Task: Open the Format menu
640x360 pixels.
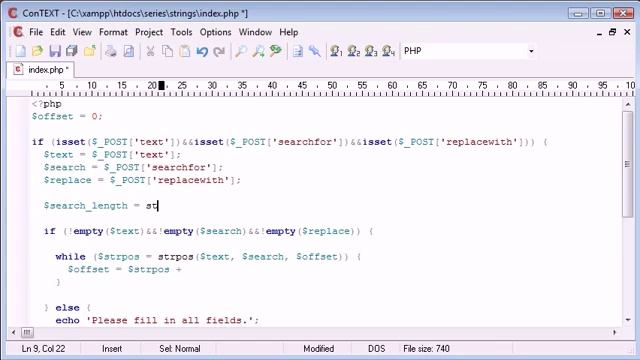Action: [x=113, y=32]
